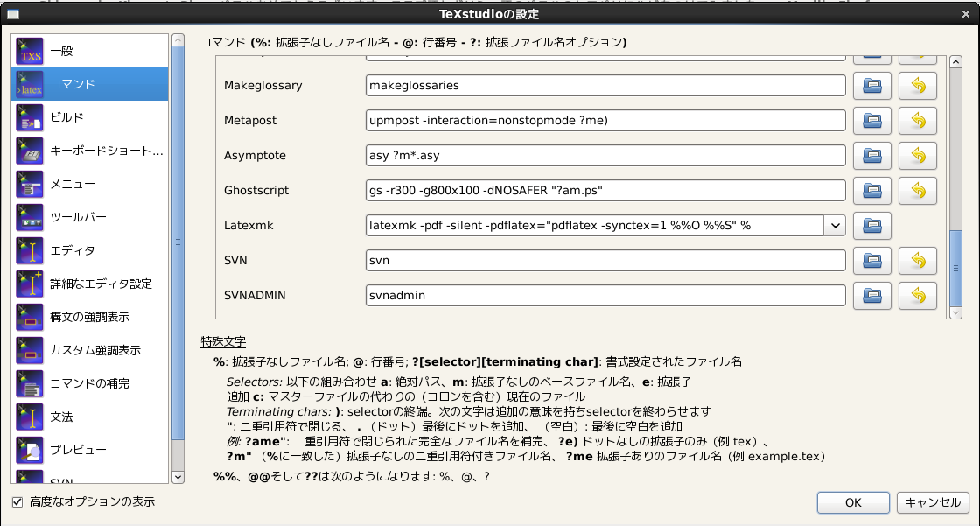Reset the Ghostscript command to default
Viewport: 980px width, 526px height.
918,191
